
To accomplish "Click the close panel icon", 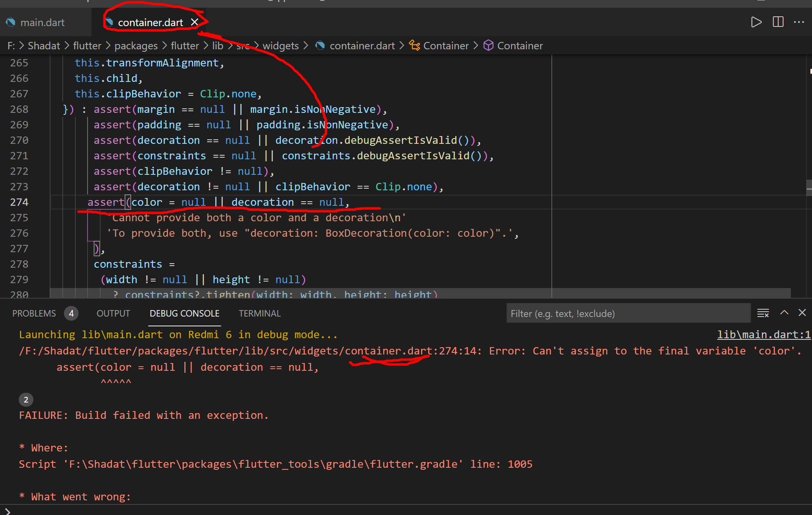I will click(802, 313).
